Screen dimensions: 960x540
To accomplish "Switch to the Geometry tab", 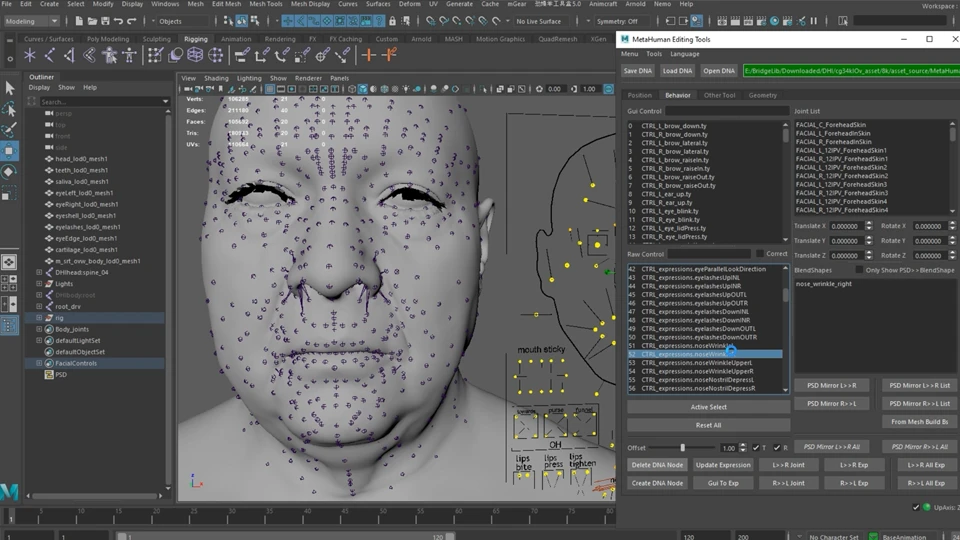I will (x=762, y=95).
